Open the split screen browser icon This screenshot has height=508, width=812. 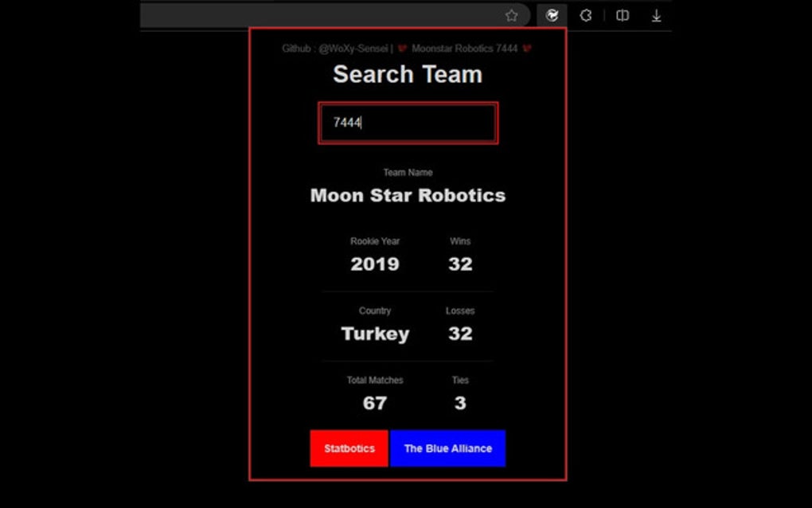point(622,15)
